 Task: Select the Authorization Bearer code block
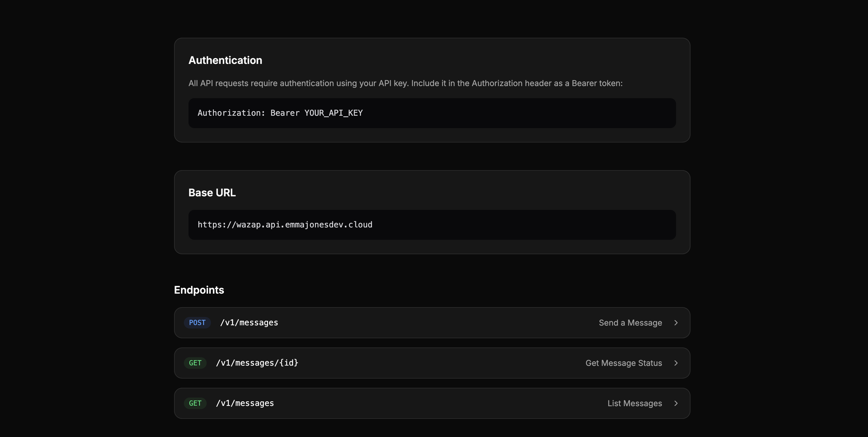click(432, 113)
